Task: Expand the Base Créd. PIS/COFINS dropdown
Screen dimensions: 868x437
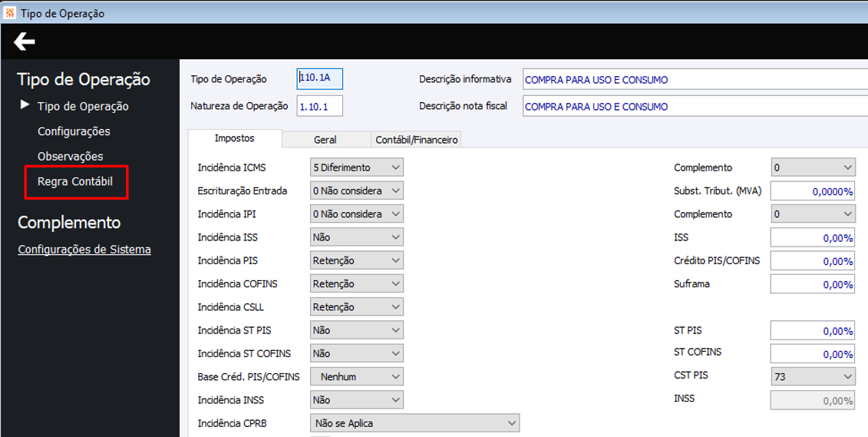Action: tap(357, 376)
